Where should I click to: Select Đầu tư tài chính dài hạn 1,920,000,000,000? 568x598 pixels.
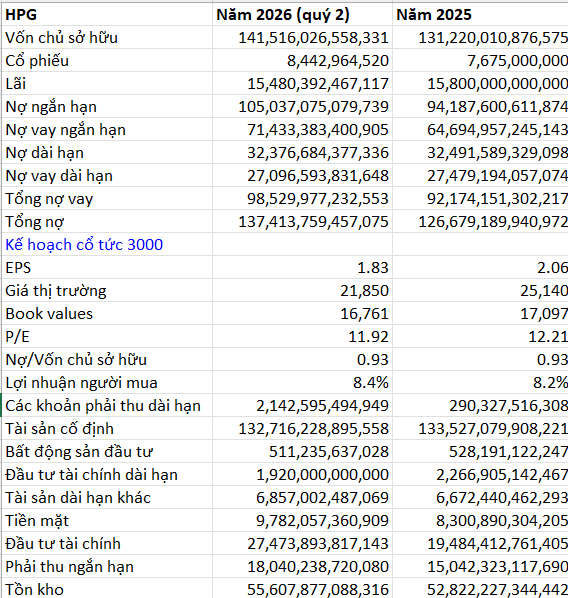point(303,474)
